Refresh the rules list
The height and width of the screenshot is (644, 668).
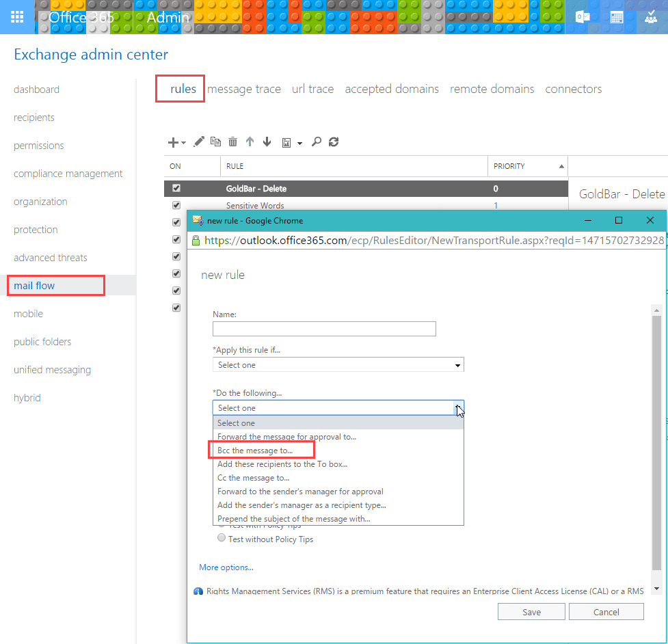334,142
